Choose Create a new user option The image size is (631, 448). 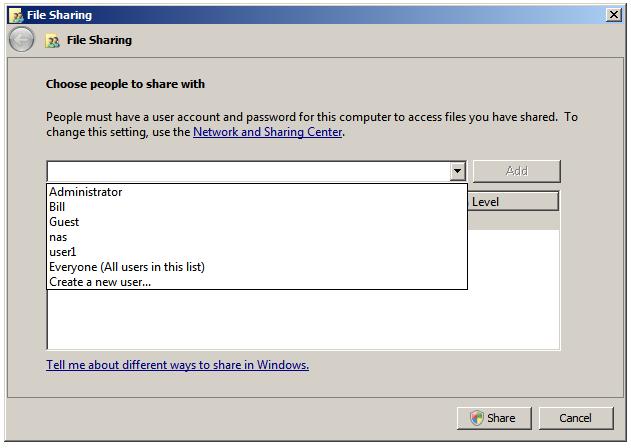click(100, 282)
